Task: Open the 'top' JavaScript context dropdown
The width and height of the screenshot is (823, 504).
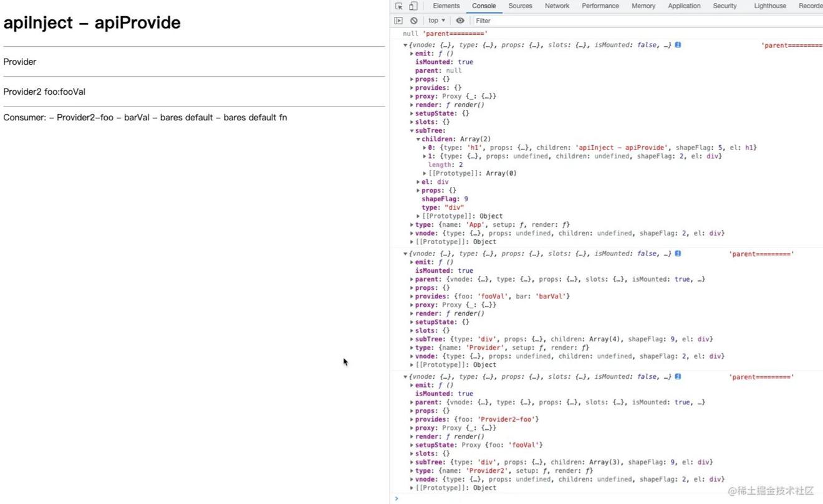Action: click(x=436, y=21)
